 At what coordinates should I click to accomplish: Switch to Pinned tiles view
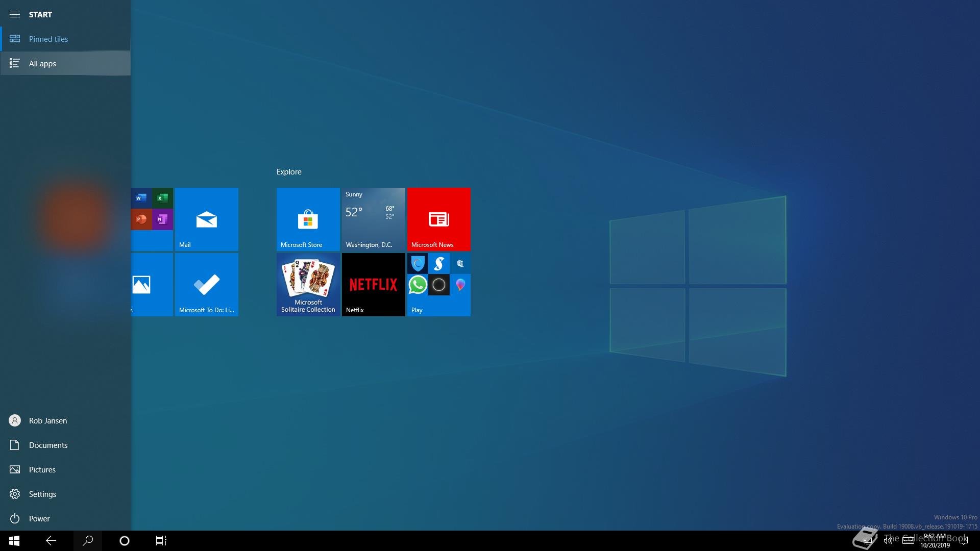click(x=65, y=39)
